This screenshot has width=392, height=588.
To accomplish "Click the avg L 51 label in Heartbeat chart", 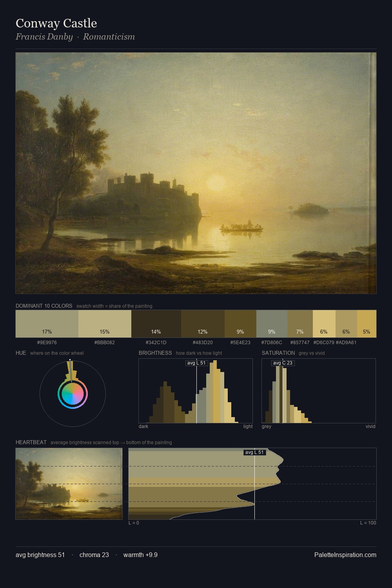I will (x=255, y=452).
